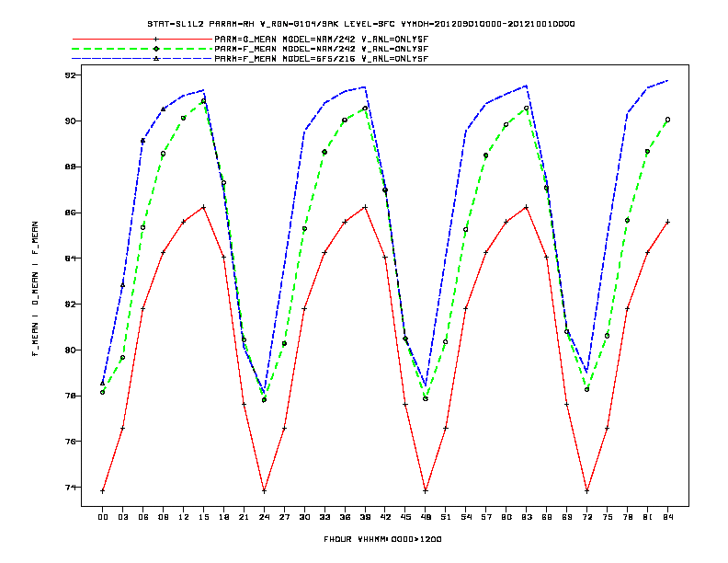Viewport: 728px width, 563px height.
Task: Click the y-axis tick value 86
Action: pyautogui.click(x=70, y=213)
